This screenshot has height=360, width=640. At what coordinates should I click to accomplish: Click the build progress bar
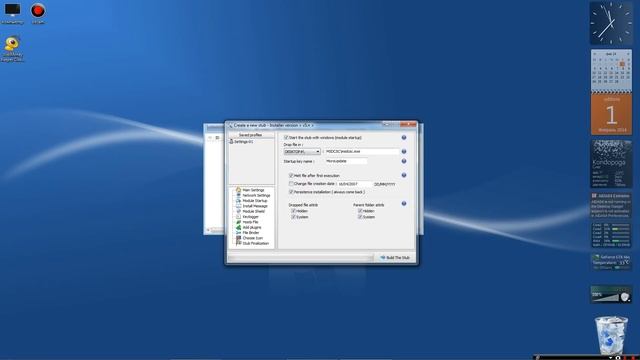coord(300,258)
